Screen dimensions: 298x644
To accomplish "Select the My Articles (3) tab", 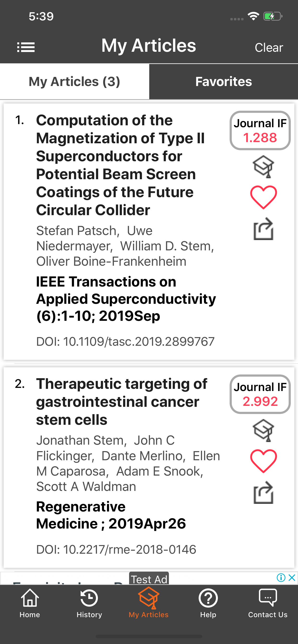I will (x=75, y=81).
